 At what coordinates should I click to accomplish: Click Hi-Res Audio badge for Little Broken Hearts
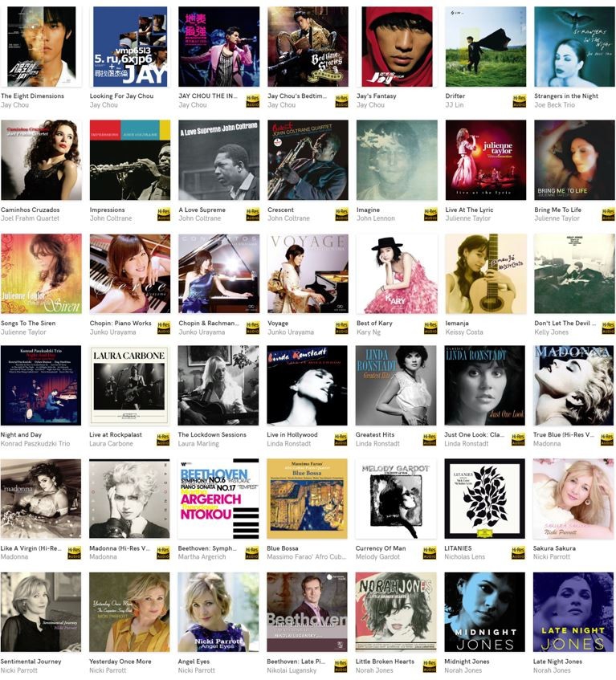pyautogui.click(x=430, y=666)
